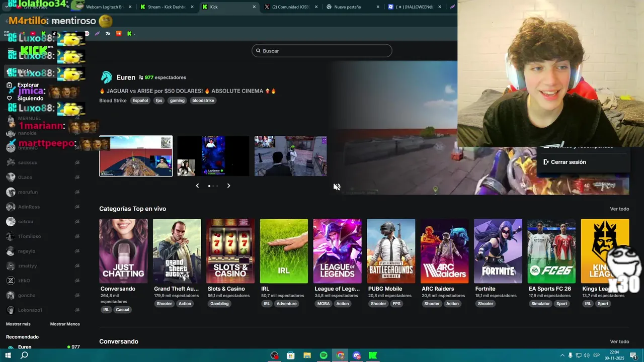
Task: Open the League of Legends category card
Action: [337, 251]
